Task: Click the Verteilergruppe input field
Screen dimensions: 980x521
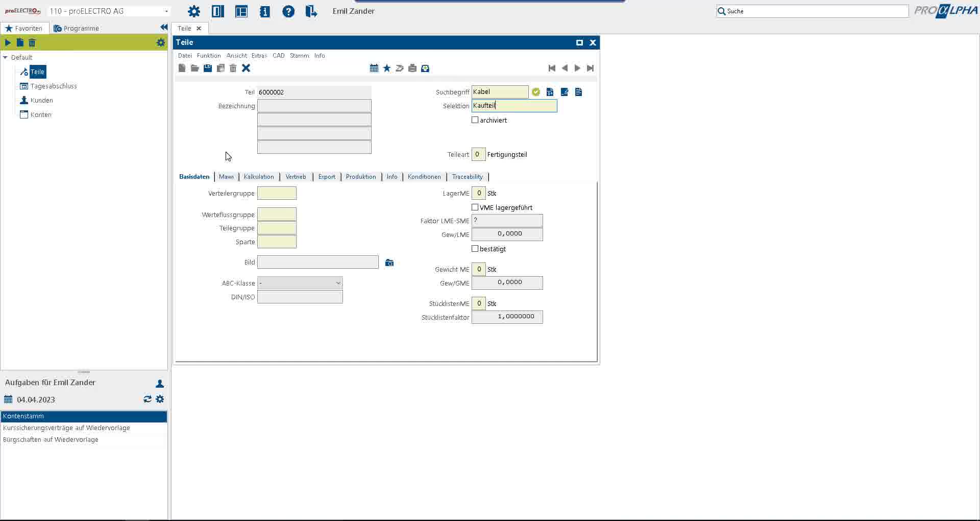Action: [277, 193]
